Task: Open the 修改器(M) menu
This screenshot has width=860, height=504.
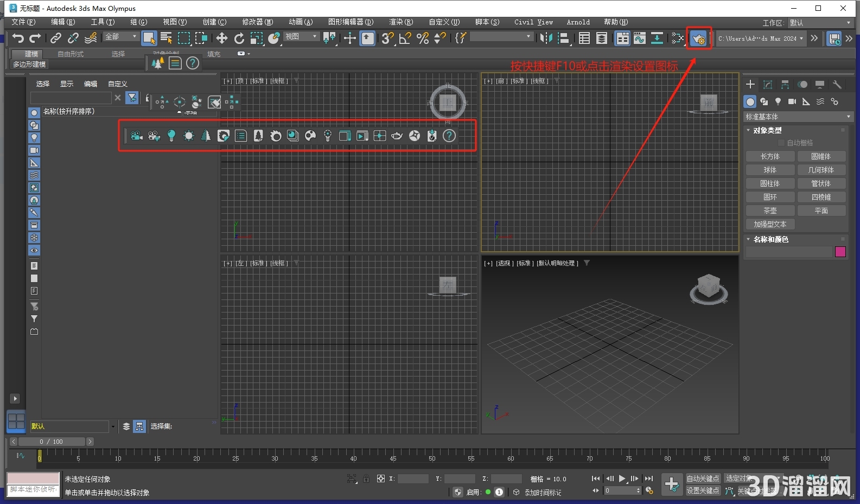Action: [x=257, y=22]
